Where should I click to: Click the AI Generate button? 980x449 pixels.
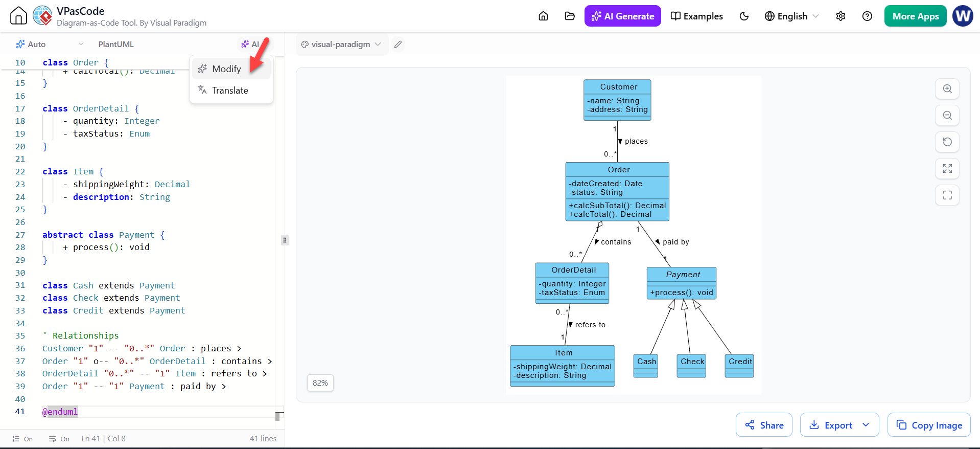click(622, 16)
